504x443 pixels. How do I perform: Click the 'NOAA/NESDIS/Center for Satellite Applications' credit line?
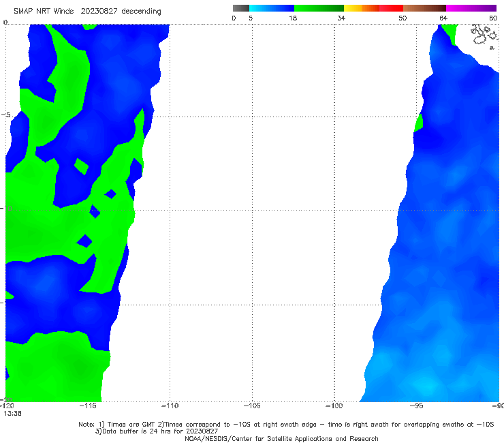281,439
